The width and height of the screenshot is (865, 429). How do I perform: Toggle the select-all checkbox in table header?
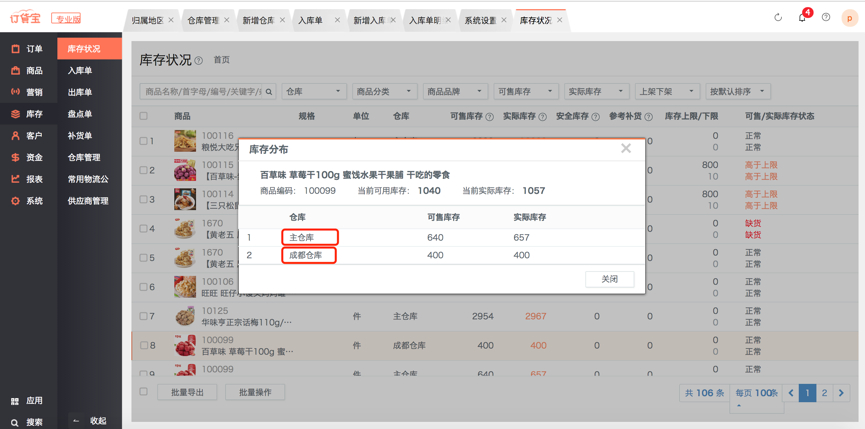[144, 116]
